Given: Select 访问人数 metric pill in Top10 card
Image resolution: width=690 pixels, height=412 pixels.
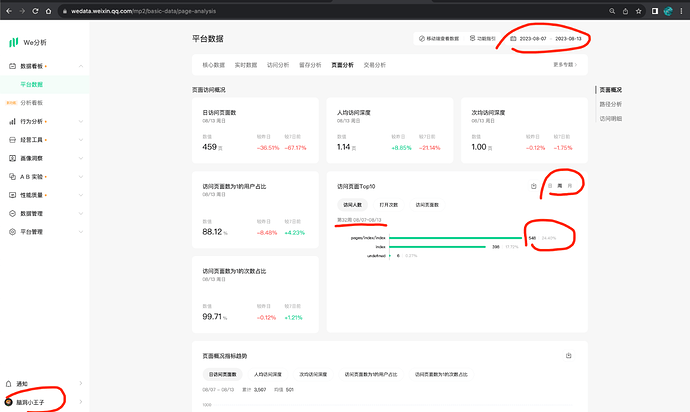Looking at the screenshot, I should pos(352,205).
